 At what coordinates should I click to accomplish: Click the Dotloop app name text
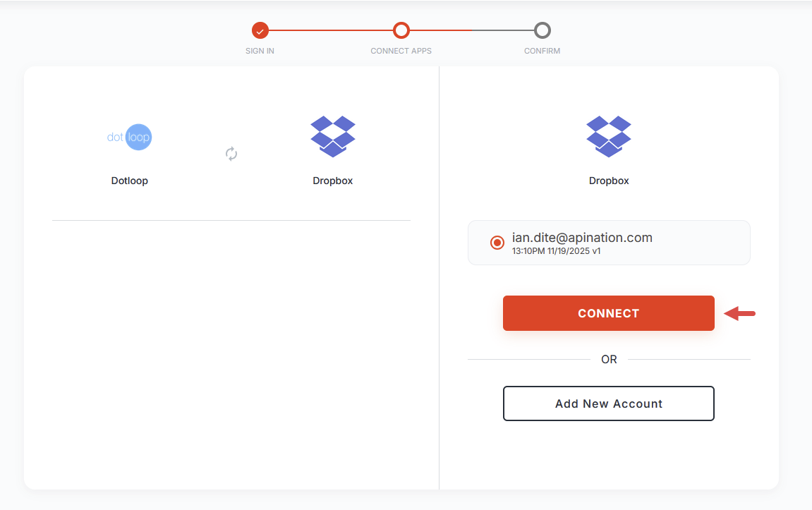coord(130,181)
